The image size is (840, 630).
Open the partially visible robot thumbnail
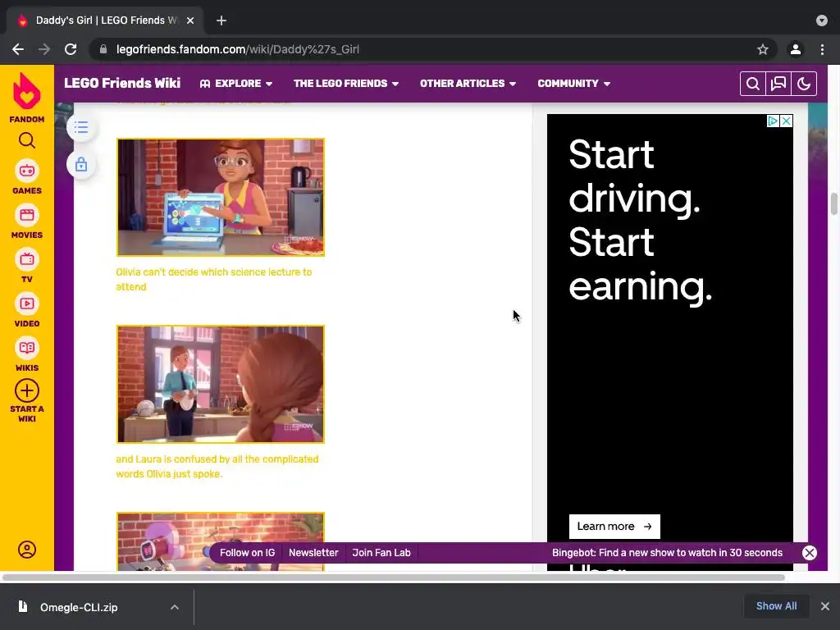(x=221, y=541)
